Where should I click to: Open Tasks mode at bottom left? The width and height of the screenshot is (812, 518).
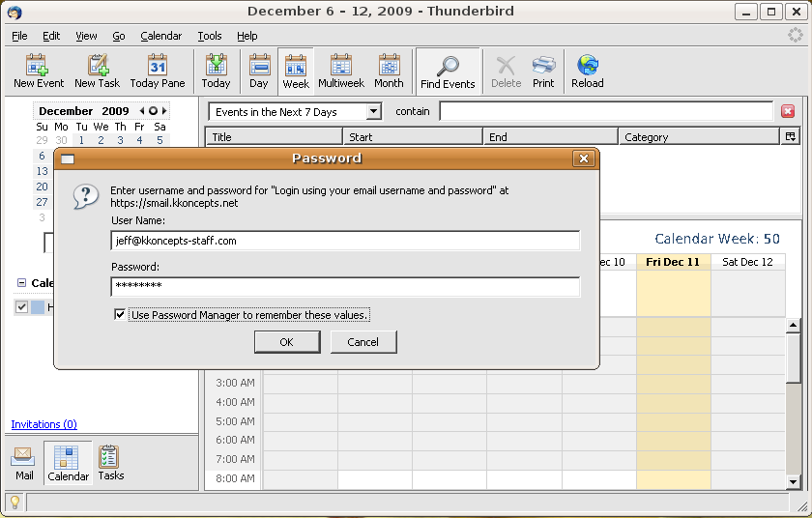pyautogui.click(x=111, y=463)
